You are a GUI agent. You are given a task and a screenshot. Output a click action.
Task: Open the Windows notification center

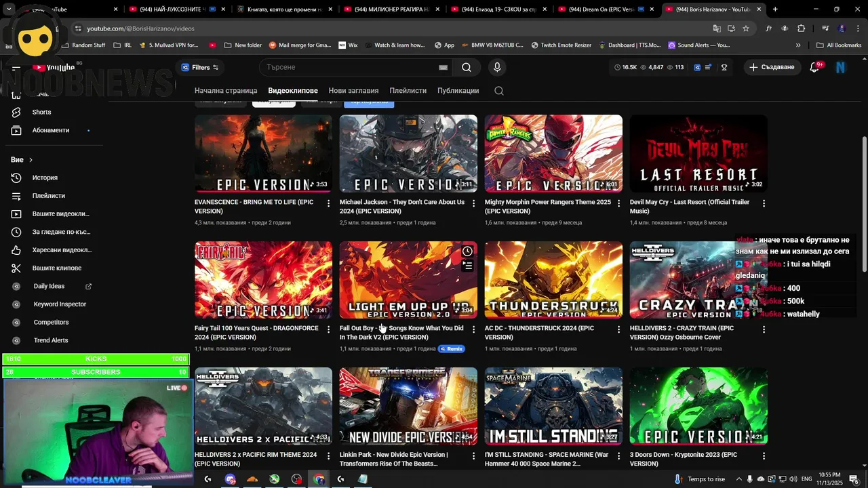pyautogui.click(x=854, y=479)
